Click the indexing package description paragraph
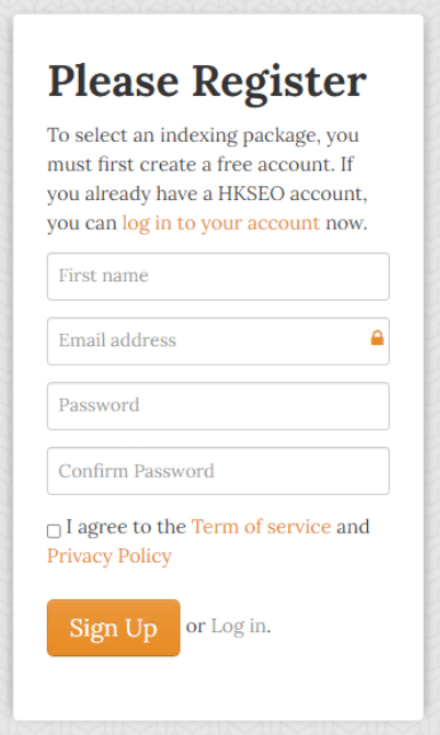Viewport: 440px width, 735px height. point(208,179)
